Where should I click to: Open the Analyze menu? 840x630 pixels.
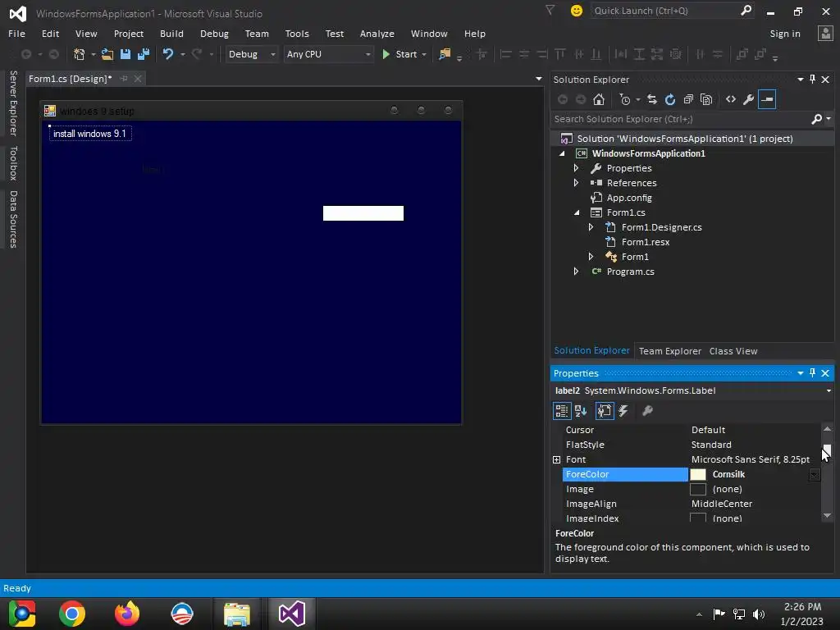point(377,33)
